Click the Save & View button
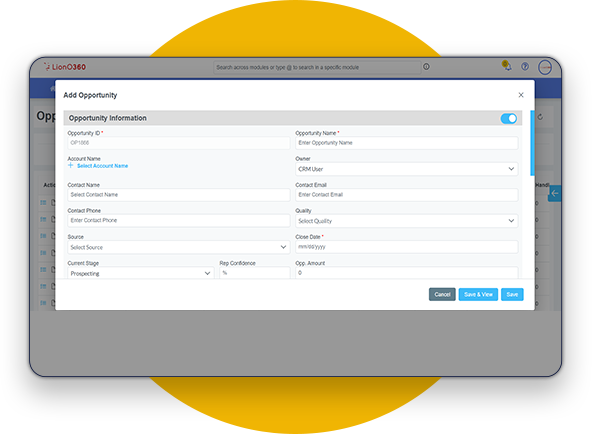 [478, 294]
